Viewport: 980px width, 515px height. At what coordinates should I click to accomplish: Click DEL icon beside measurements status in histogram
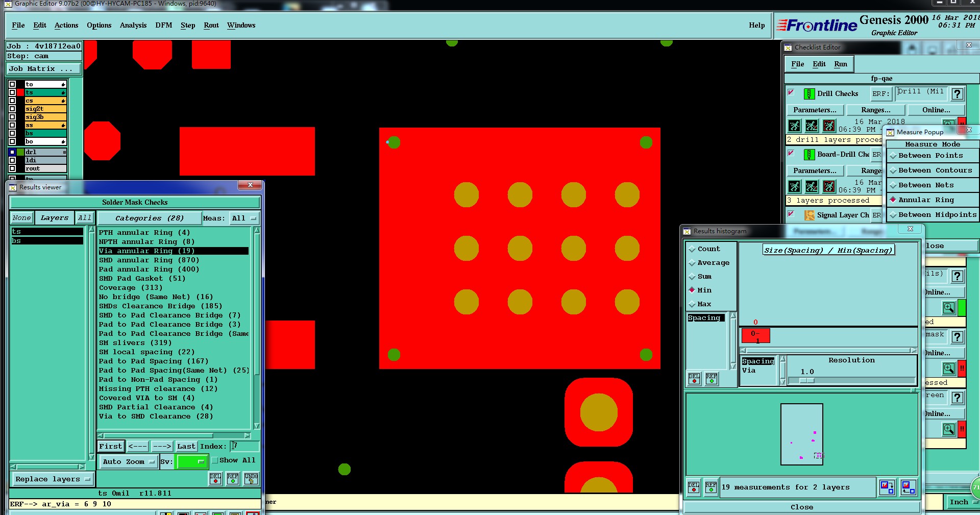(x=694, y=487)
